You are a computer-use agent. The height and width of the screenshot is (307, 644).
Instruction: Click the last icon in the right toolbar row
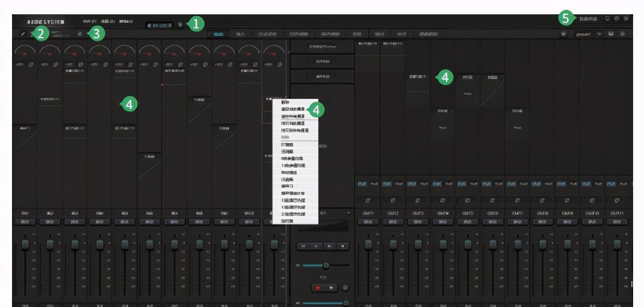coord(623,34)
